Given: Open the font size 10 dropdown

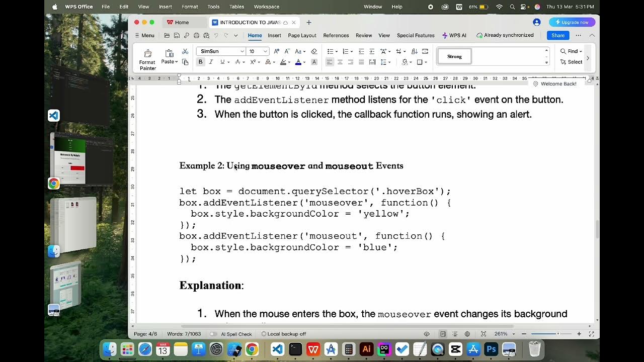Looking at the screenshot, I should click(x=265, y=51).
